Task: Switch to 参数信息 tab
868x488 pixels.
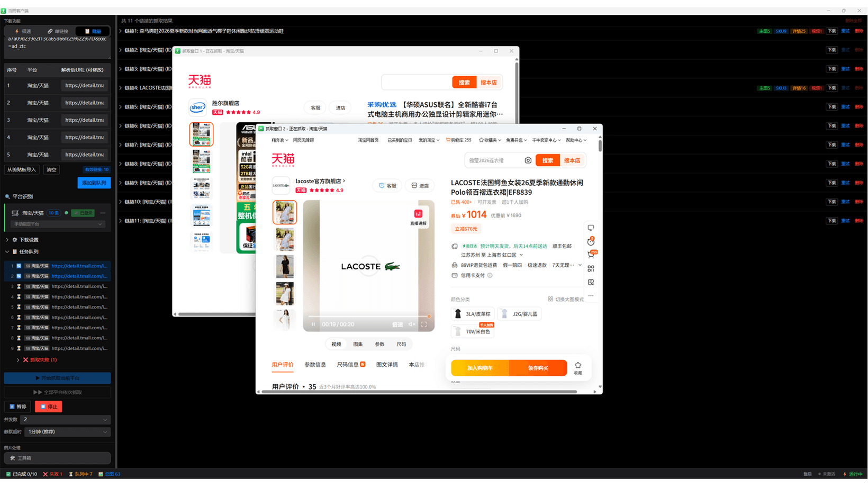Action: click(x=315, y=365)
